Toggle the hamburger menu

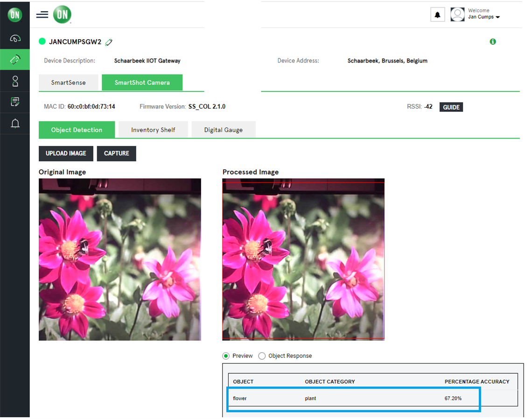(42, 14)
